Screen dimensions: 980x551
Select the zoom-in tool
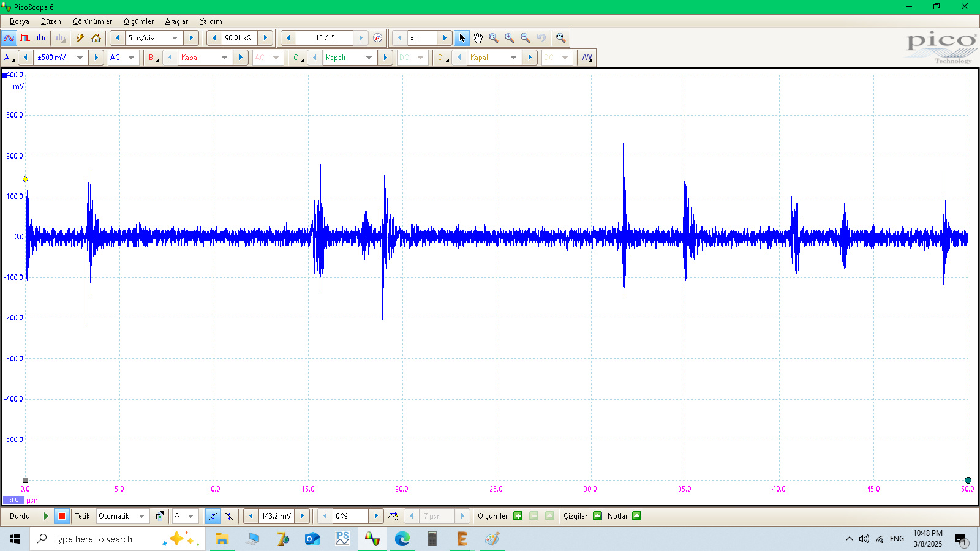point(510,38)
